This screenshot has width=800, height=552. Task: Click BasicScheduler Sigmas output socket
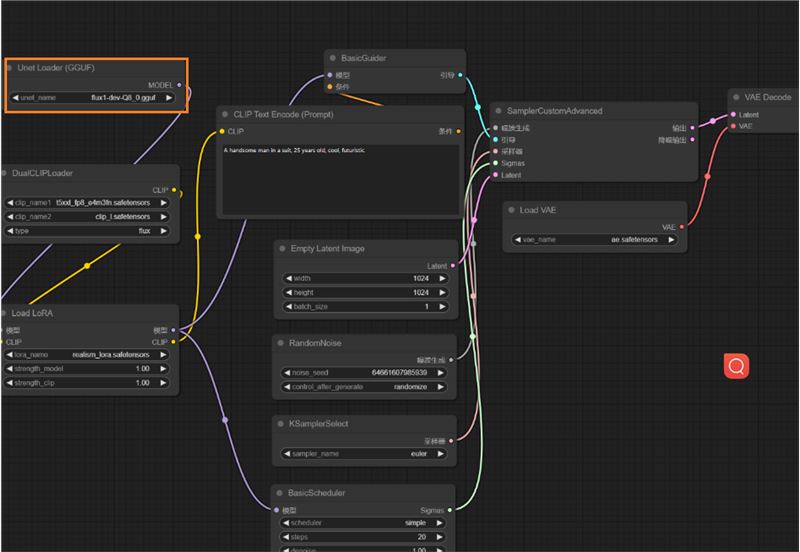(449, 510)
